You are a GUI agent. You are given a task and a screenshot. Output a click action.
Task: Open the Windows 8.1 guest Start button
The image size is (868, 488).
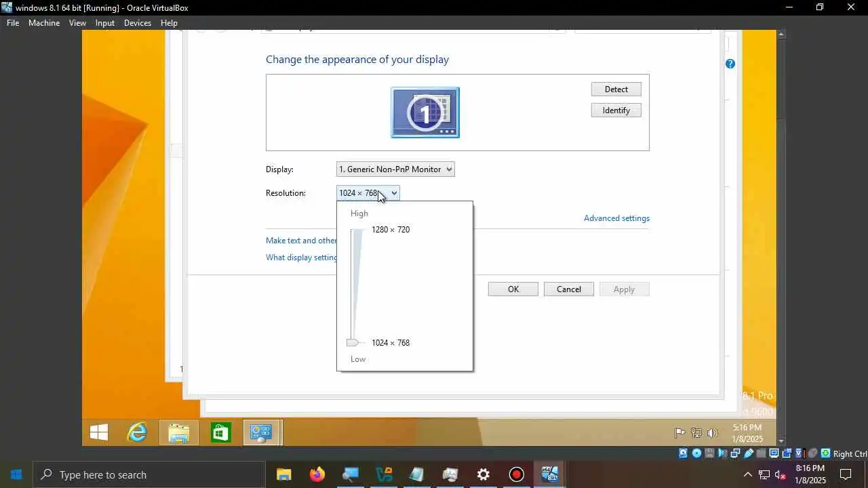pyautogui.click(x=99, y=432)
